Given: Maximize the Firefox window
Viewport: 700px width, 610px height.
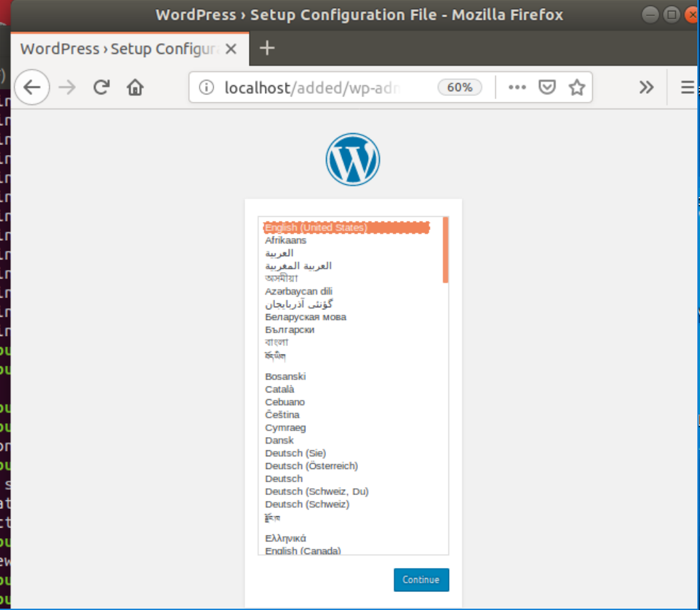Looking at the screenshot, I should click(671, 15).
